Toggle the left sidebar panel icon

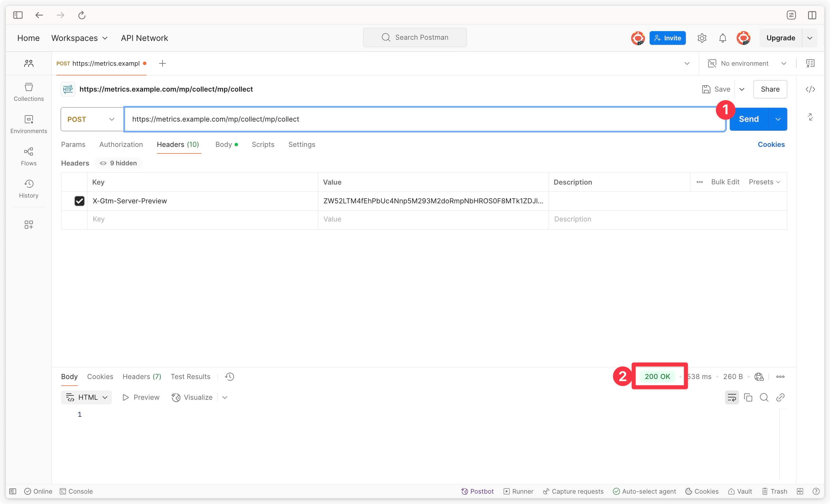18,15
